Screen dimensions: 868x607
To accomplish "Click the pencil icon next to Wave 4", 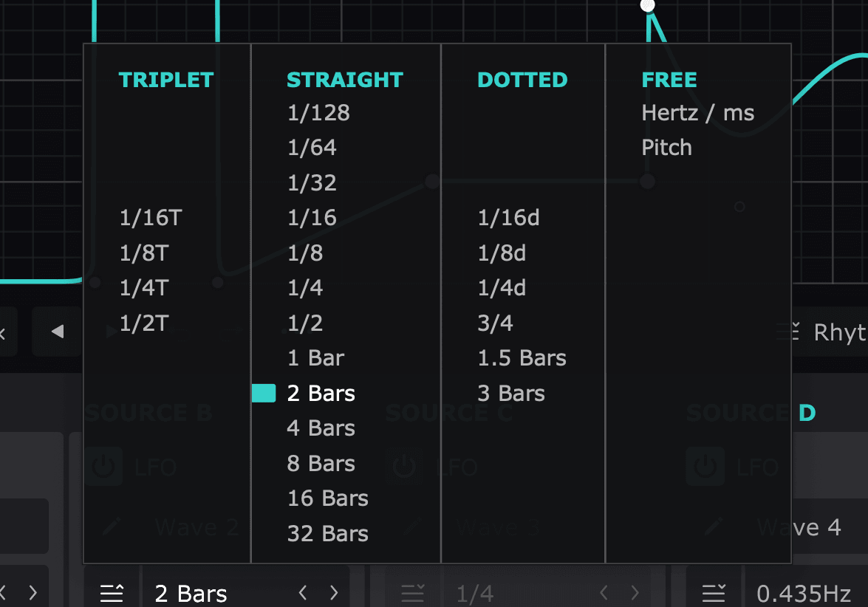I will click(x=712, y=527).
